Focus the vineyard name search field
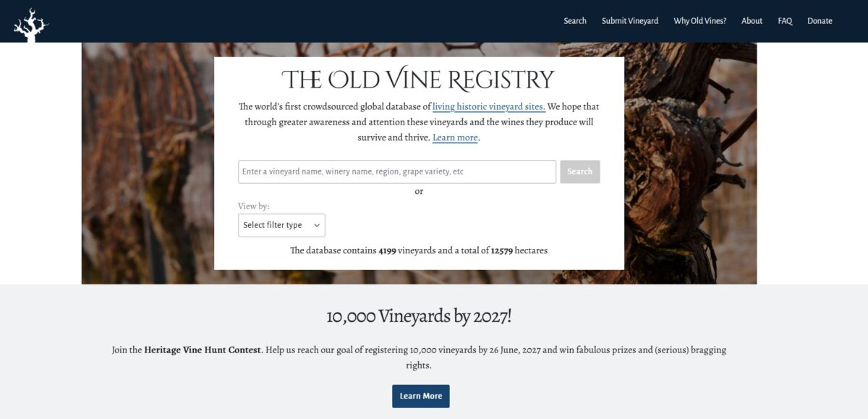 [x=397, y=172]
